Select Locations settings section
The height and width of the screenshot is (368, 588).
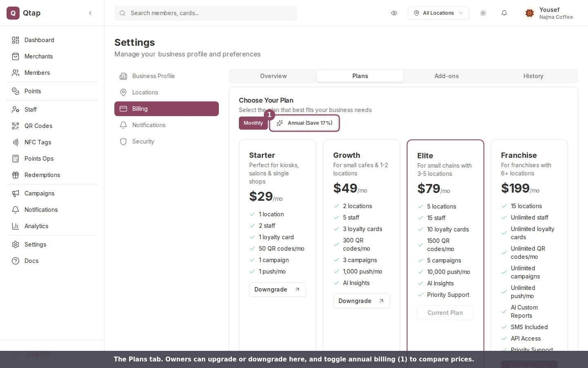(167, 92)
